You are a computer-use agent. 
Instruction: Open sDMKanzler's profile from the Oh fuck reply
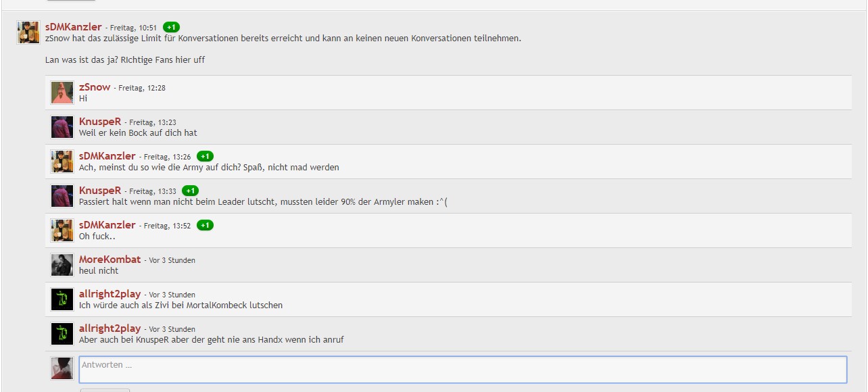coord(107,225)
